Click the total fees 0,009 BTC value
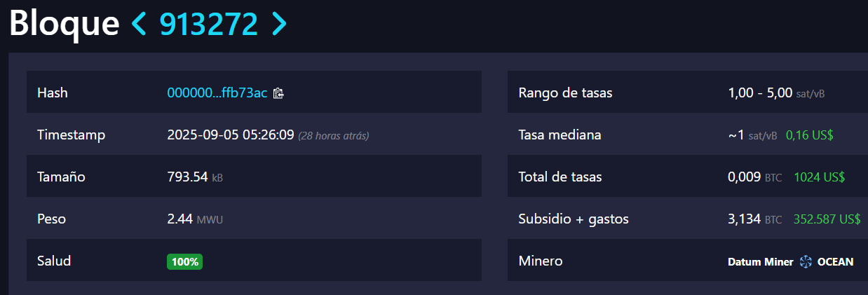The image size is (868, 295). [x=754, y=177]
